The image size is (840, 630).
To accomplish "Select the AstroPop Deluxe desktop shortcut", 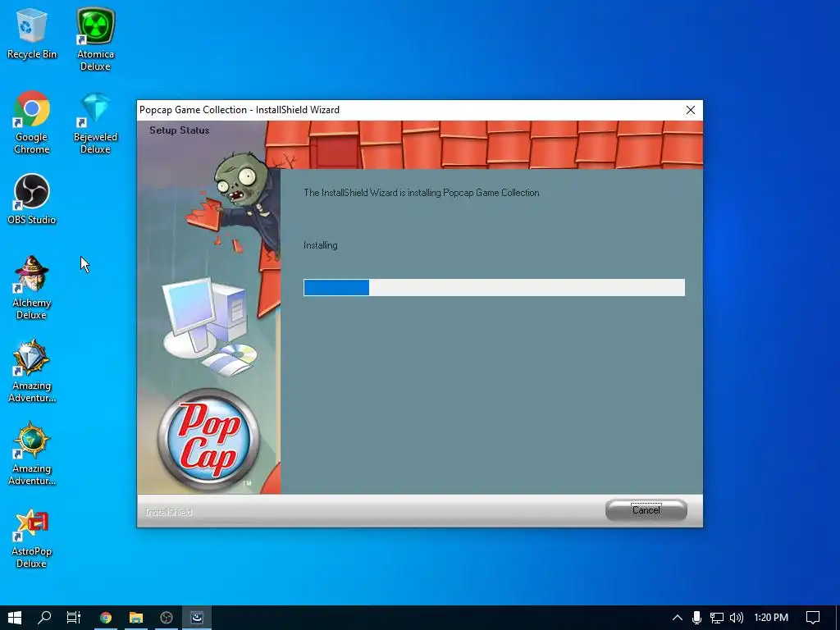I will [32, 537].
